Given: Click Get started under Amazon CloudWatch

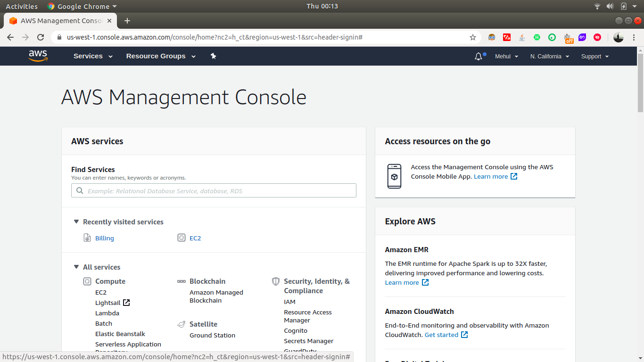Looking at the screenshot, I should pos(441,335).
